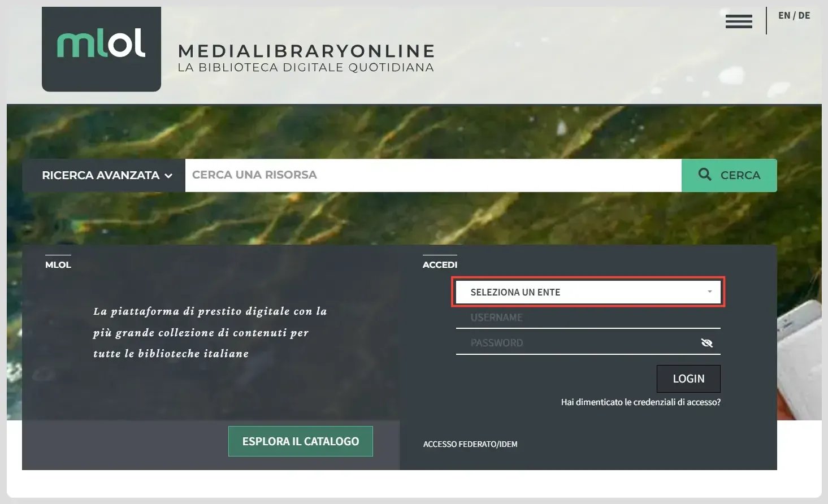Click the green Cerca search button
This screenshot has height=504, width=828.
729,175
